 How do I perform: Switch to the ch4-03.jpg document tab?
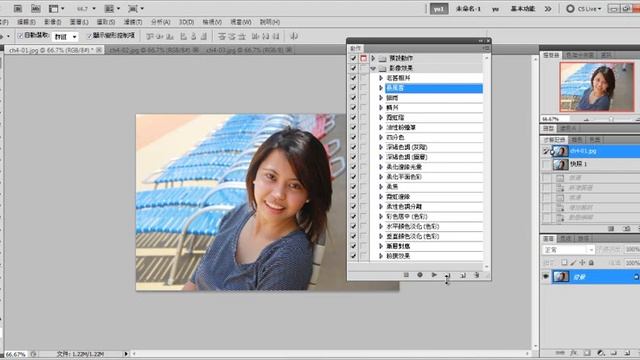point(244,50)
